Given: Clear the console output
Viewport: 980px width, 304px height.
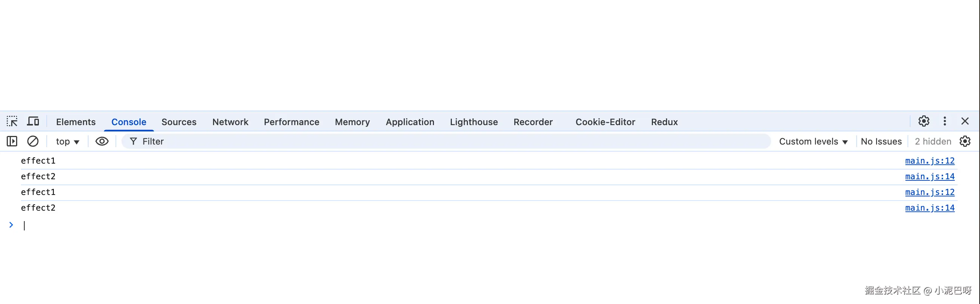Looking at the screenshot, I should (33, 142).
